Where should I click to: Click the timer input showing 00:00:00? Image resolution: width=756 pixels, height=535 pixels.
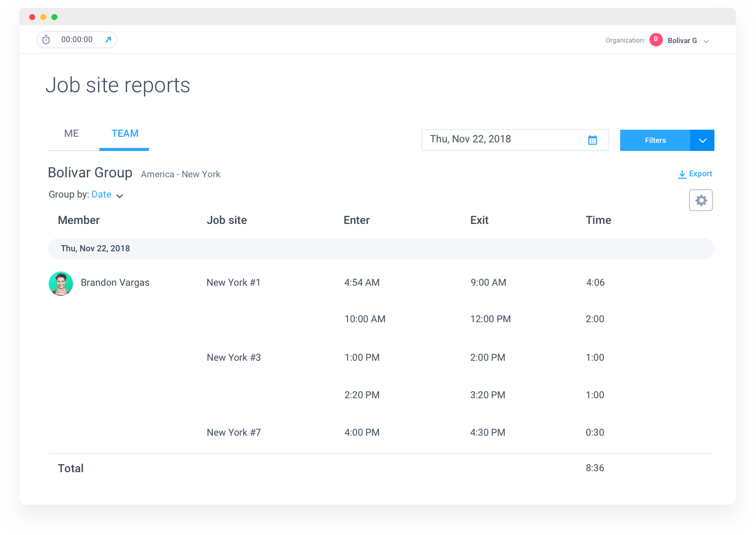pyautogui.click(x=77, y=39)
